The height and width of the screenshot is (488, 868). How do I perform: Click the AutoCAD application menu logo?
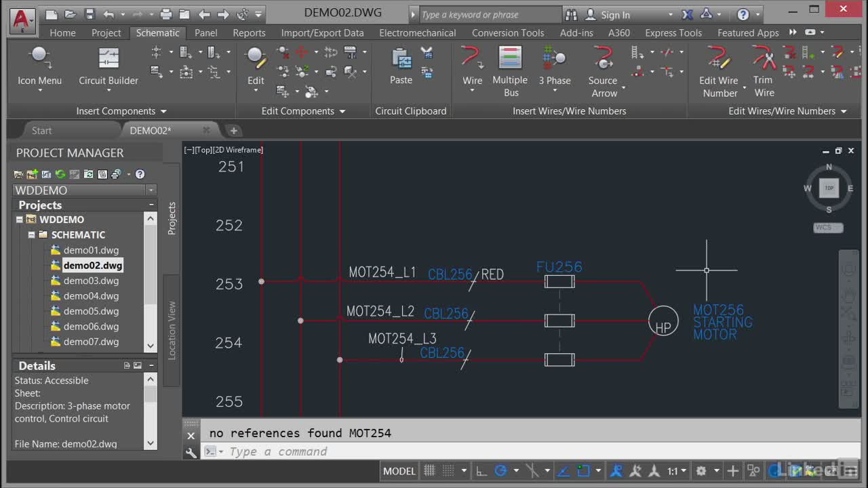(x=22, y=20)
